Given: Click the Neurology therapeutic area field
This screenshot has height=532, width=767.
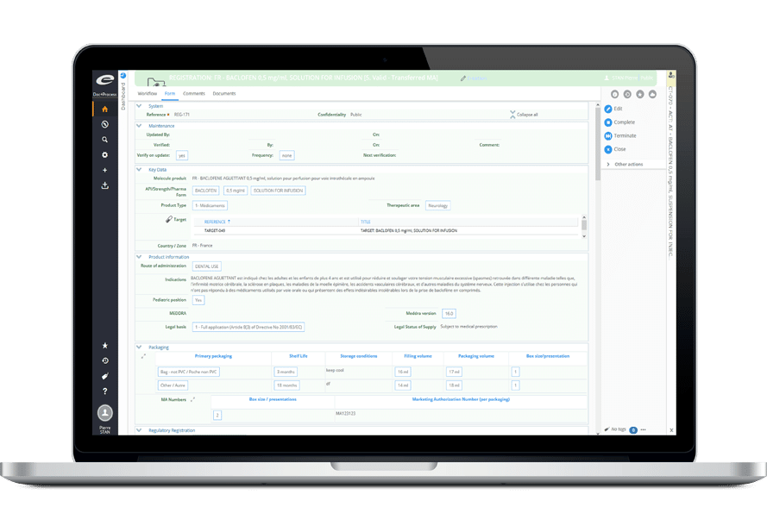Looking at the screenshot, I should 437,206.
